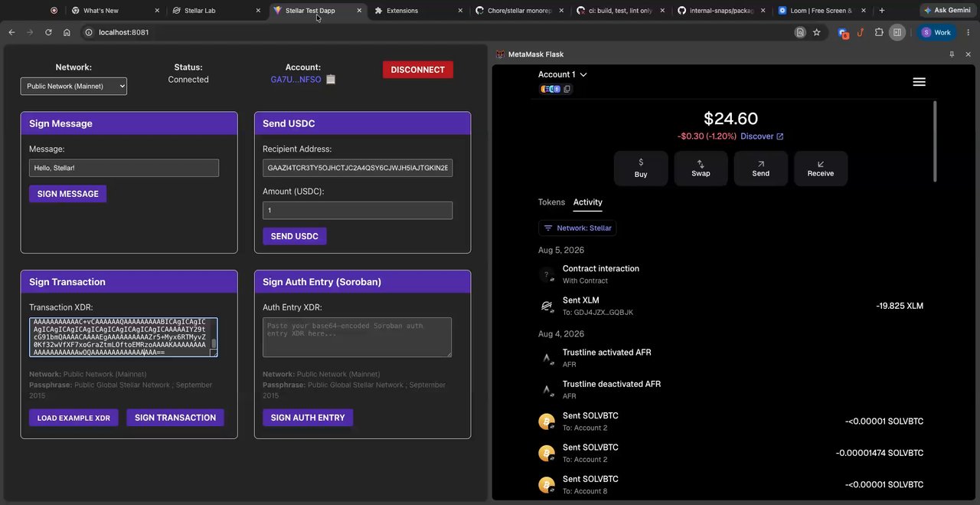Pin the MetaMask Flask side panel

pos(952,54)
